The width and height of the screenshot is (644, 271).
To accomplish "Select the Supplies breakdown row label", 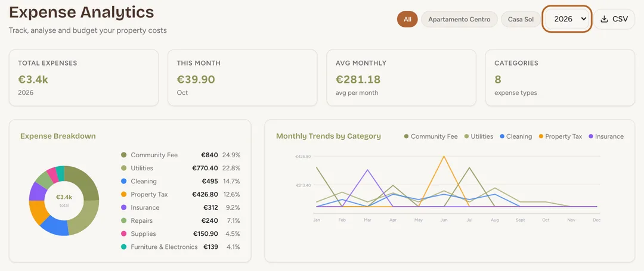I will pyautogui.click(x=143, y=233).
